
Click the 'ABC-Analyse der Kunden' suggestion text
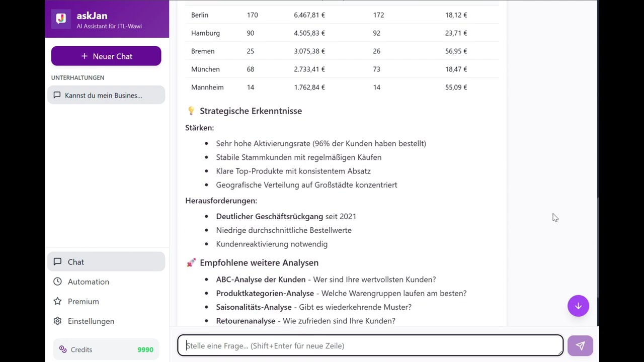pos(261,280)
